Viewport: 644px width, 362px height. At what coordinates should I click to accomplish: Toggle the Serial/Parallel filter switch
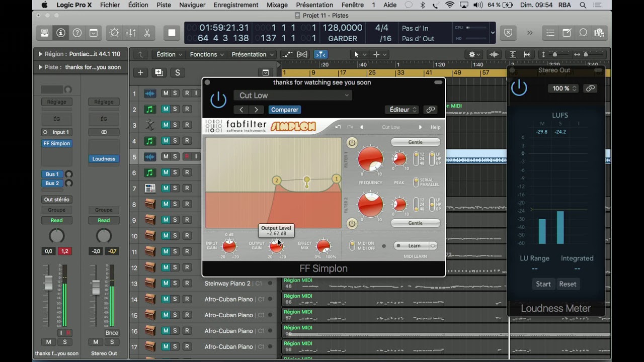point(416,182)
